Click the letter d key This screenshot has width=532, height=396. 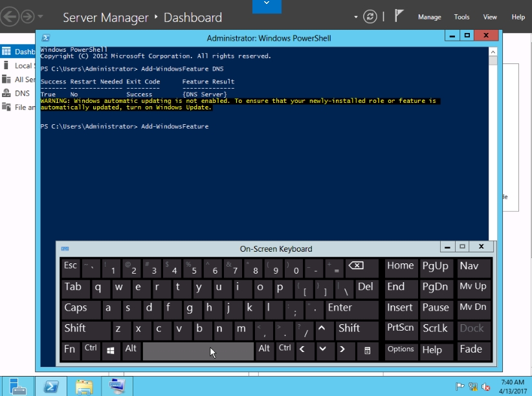pyautogui.click(x=151, y=309)
